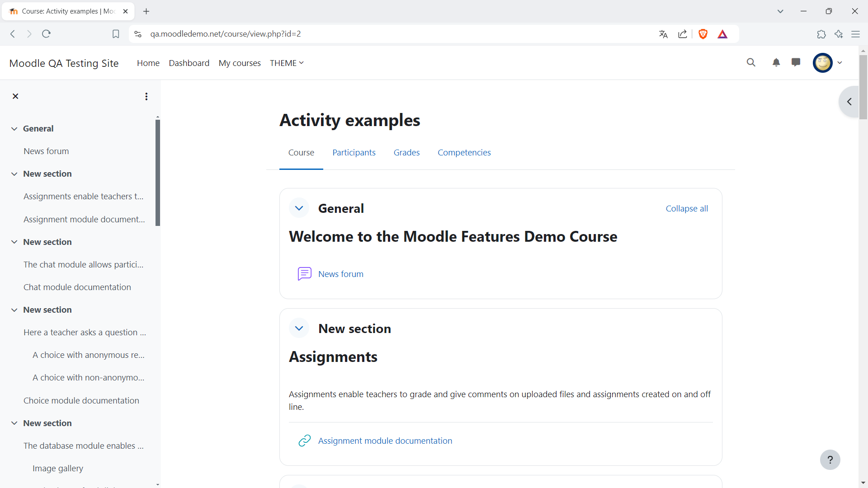This screenshot has width=868, height=488.
Task: Click the Assignment module documentation link icon
Action: point(305,441)
